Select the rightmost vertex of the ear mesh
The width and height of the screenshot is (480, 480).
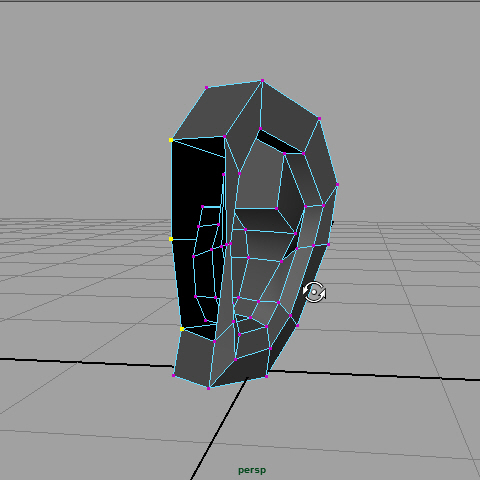coord(337,184)
